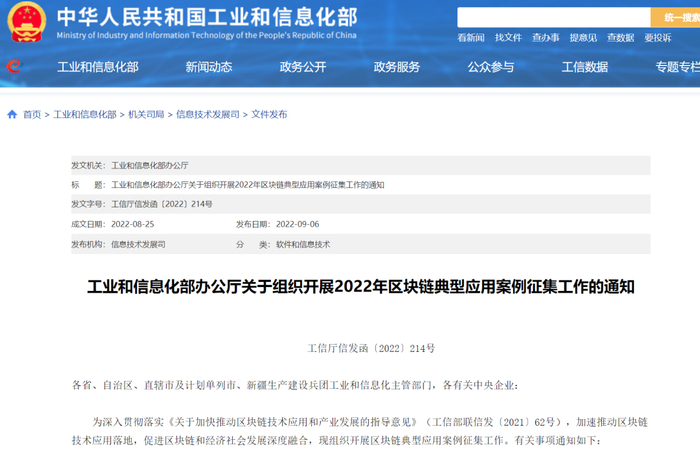This screenshot has width=700, height=460.
Task: Open 政务公开 navigation menu
Action: pos(303,67)
